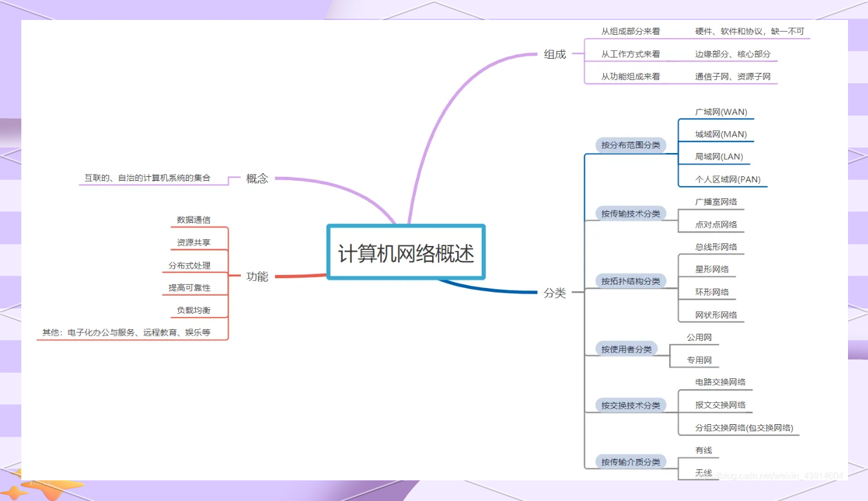Select the 负载均衡 node
This screenshot has height=501, width=868.
coord(194,311)
